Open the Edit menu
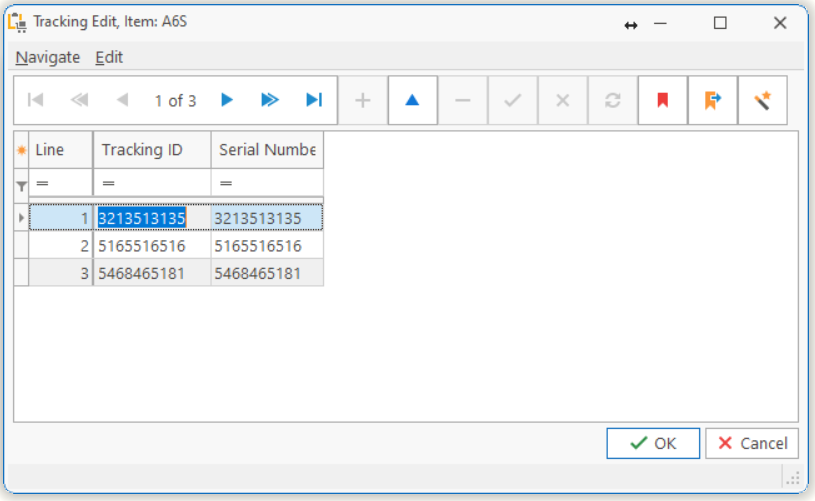The image size is (815, 501). point(109,57)
